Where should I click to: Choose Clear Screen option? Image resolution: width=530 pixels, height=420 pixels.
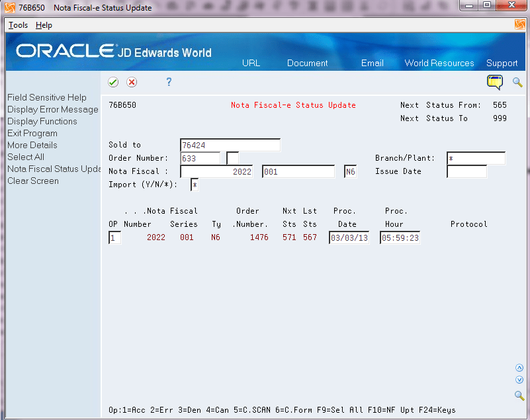coord(33,181)
